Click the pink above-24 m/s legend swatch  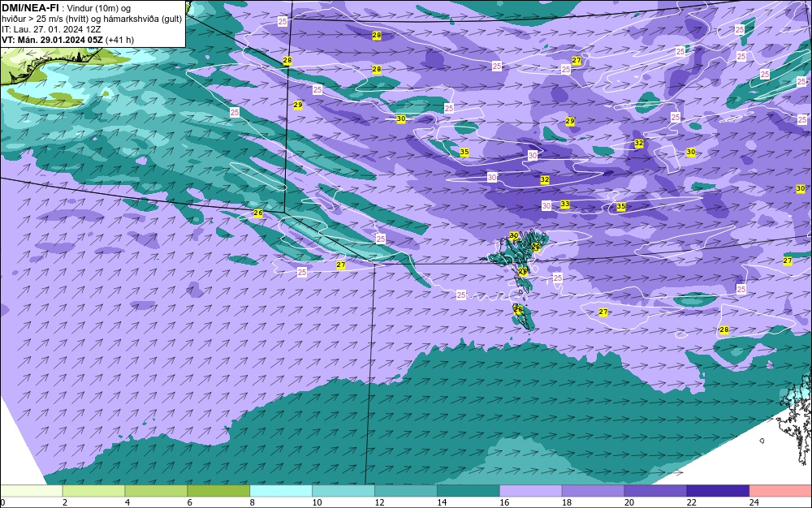point(781,491)
